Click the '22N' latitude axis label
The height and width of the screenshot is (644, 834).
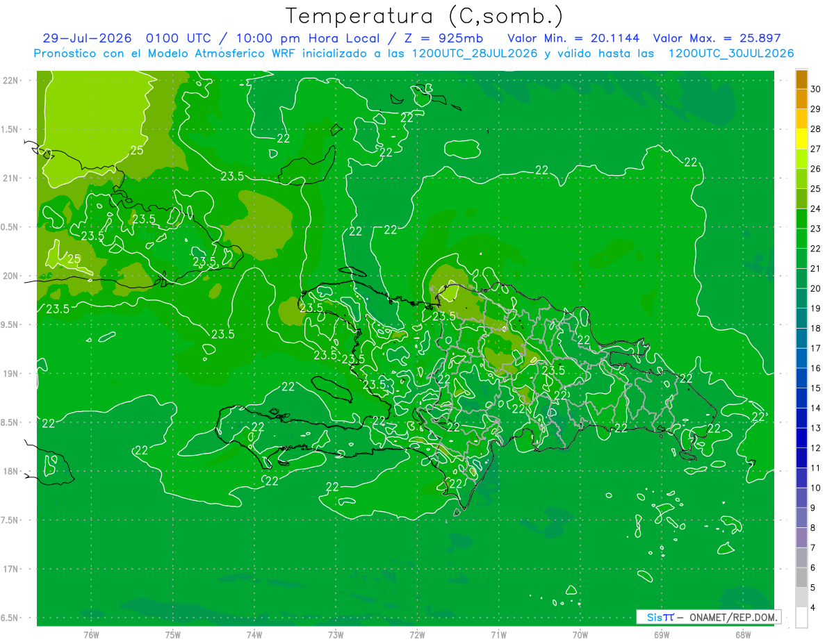tap(12, 81)
